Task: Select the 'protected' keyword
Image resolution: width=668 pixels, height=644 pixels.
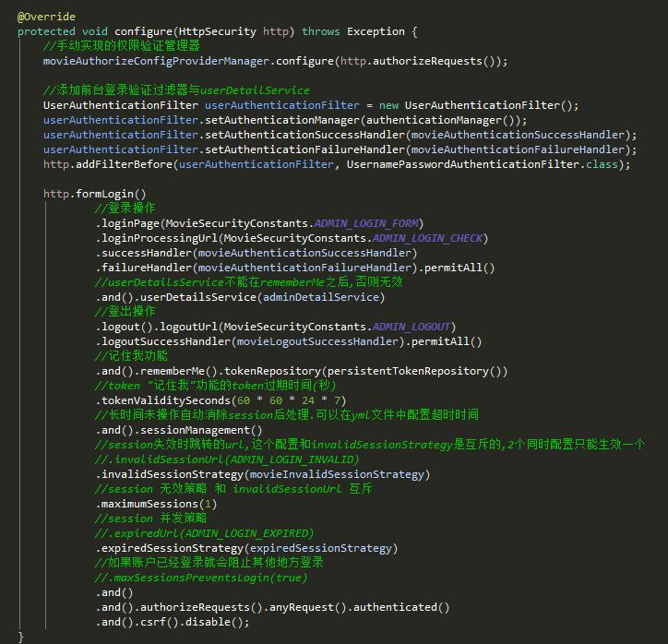Action: pos(46,31)
